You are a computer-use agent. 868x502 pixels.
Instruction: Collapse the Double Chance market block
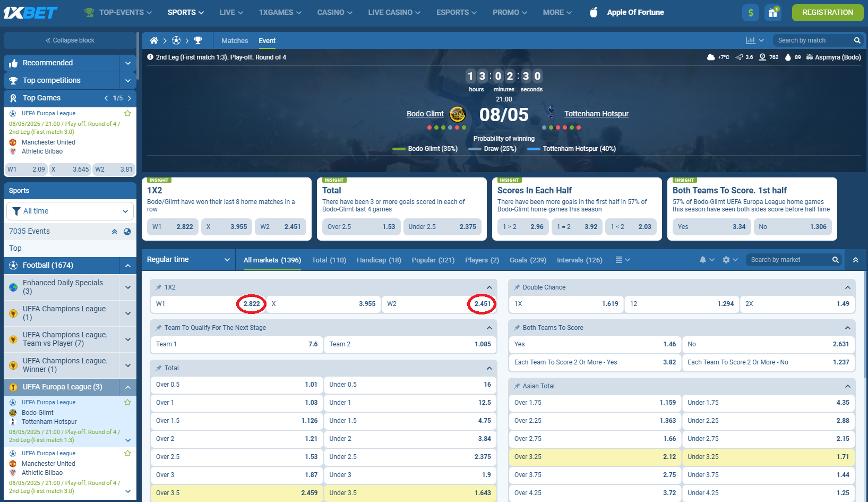pyautogui.click(x=847, y=287)
